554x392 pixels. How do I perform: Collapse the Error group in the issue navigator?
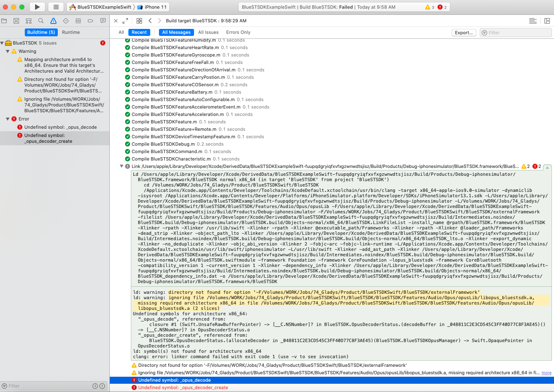point(7,119)
